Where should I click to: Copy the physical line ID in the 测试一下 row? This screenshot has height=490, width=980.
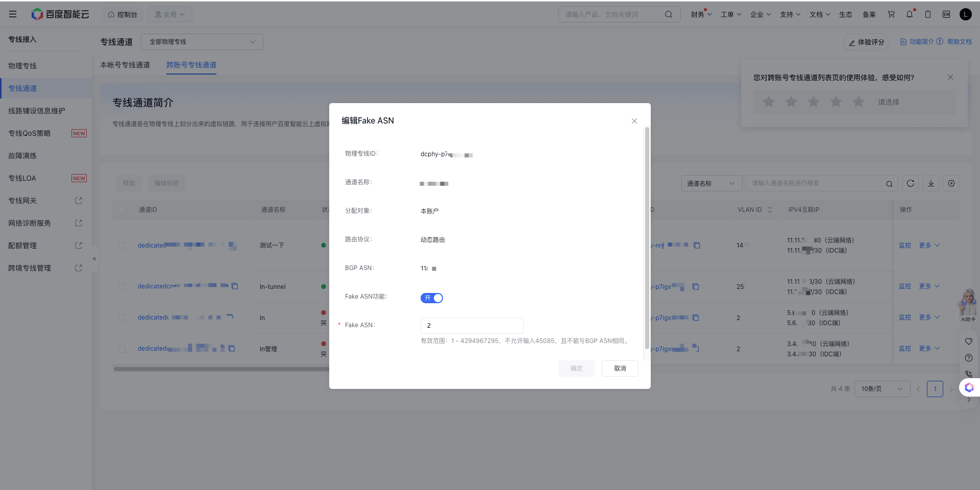[x=697, y=245]
